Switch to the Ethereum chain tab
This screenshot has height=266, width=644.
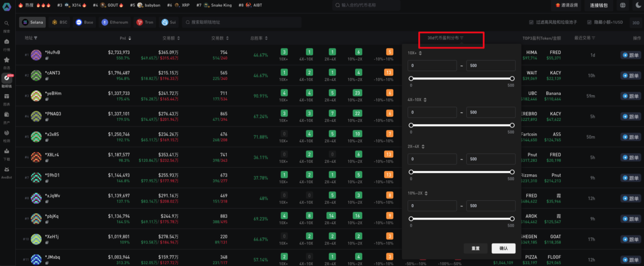115,22
